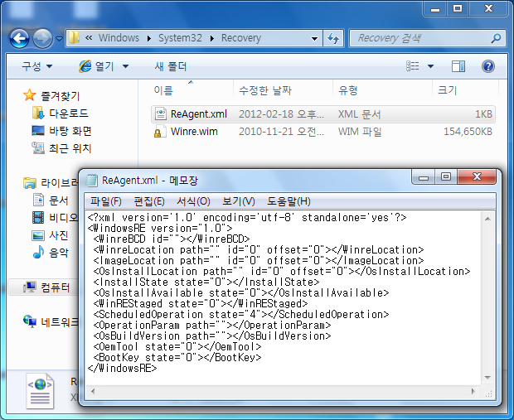This screenshot has width=514, height=420.
Task: Select Recovery in the address breadcrumb
Action: 241,38
